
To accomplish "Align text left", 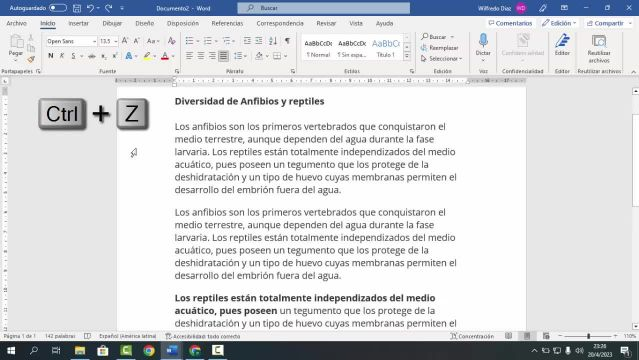I will point(189,56).
